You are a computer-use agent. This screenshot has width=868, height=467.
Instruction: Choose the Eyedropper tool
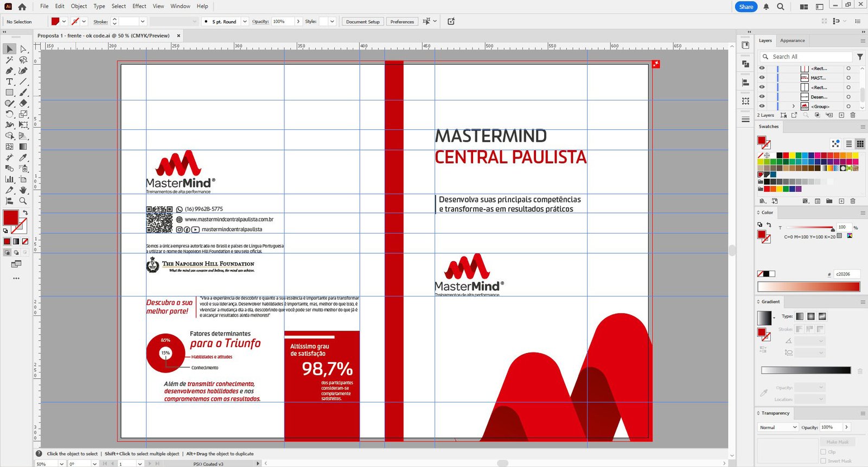point(23,157)
